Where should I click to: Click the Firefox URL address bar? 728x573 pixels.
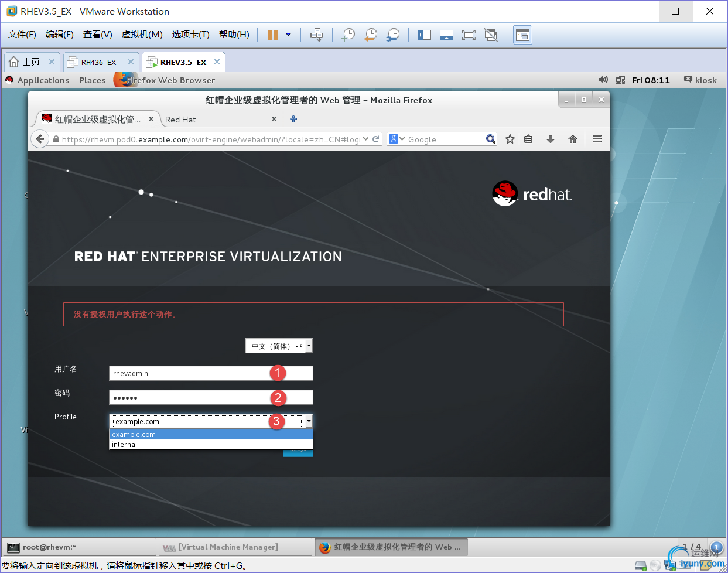[211, 139]
